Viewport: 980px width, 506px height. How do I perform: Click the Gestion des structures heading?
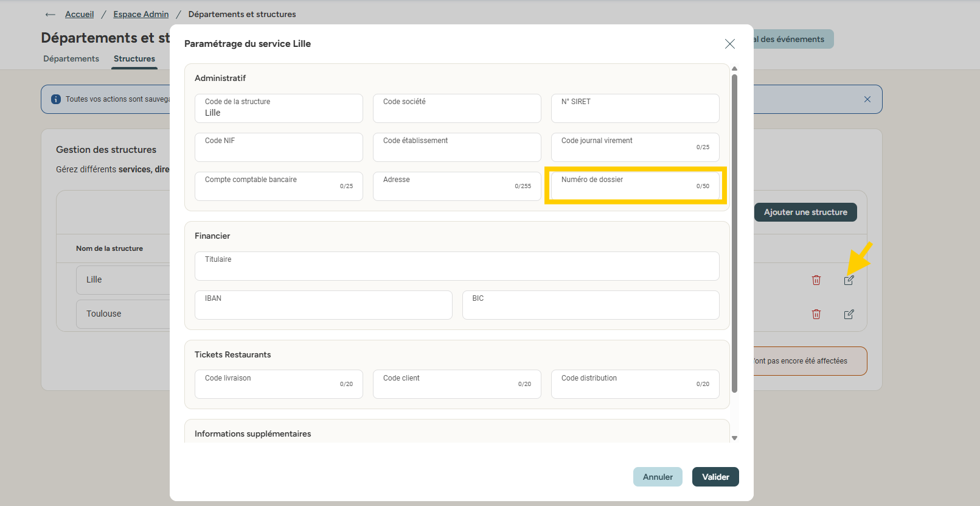click(106, 150)
